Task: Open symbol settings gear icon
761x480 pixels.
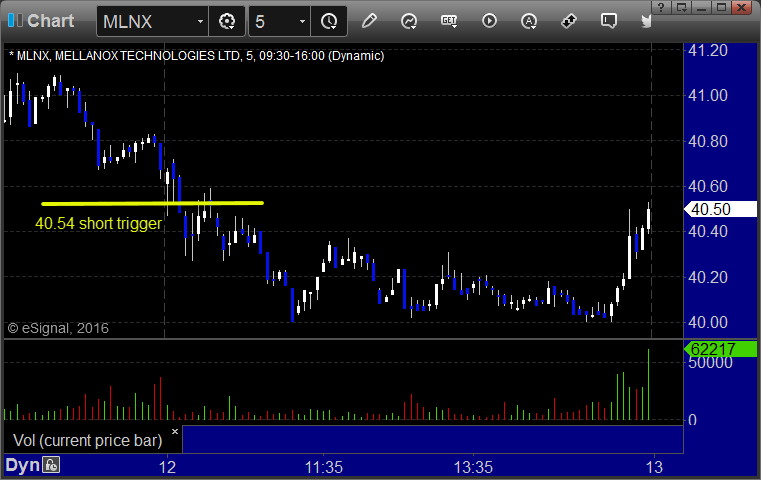Action: [x=227, y=21]
